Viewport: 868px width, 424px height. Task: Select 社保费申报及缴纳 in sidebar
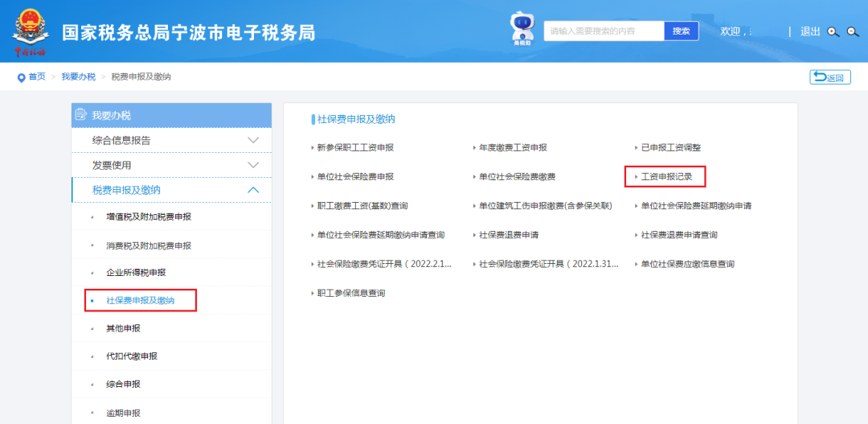pyautogui.click(x=141, y=300)
